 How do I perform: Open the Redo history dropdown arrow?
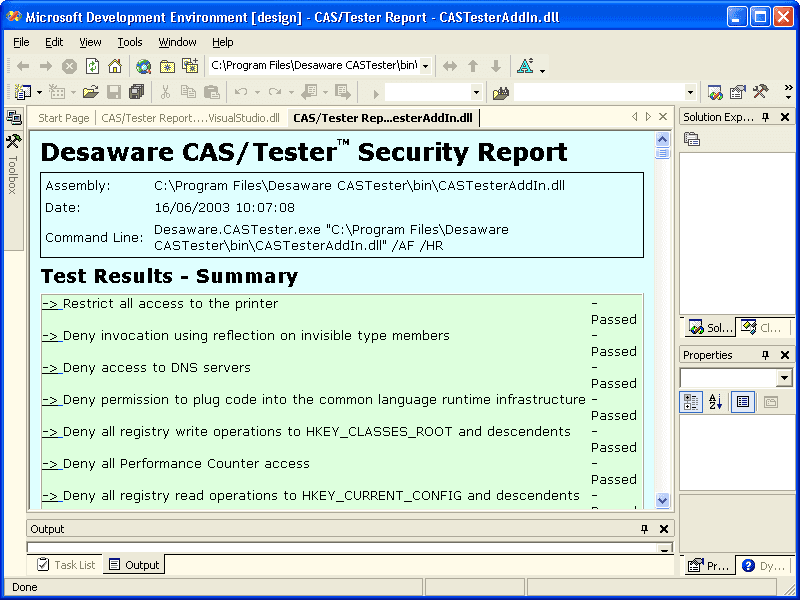tap(291, 92)
